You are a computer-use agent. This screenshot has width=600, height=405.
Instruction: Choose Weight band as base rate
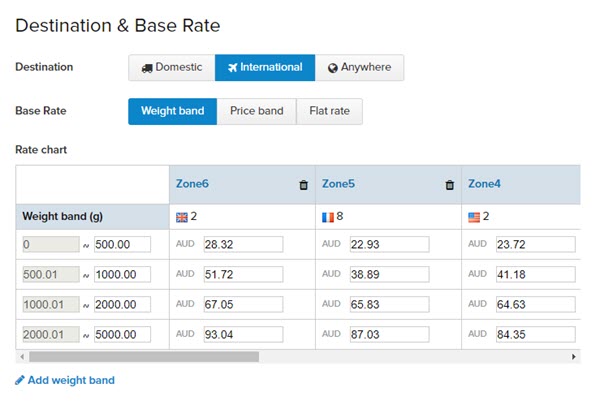point(173,111)
